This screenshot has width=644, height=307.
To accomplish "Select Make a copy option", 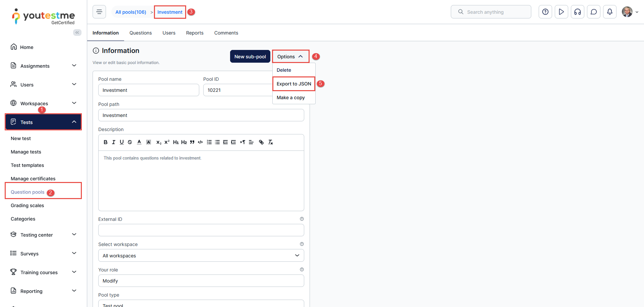I will [290, 98].
